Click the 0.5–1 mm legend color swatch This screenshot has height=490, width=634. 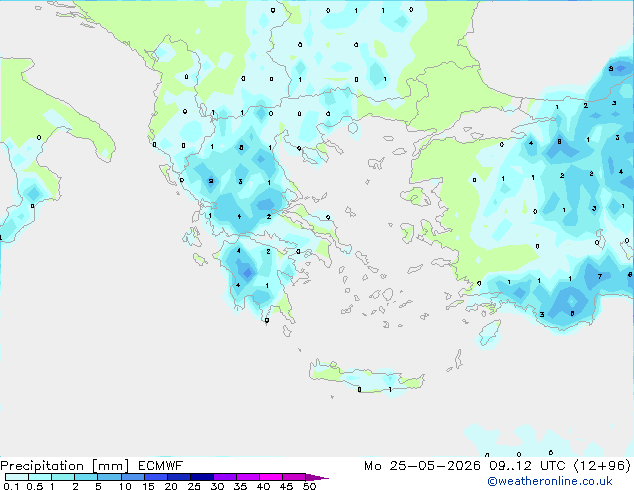pos(40,477)
